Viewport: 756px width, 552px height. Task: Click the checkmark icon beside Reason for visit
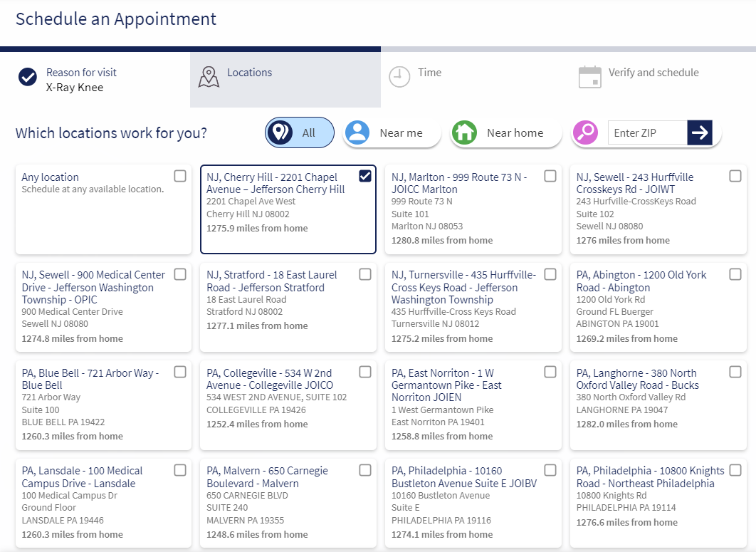[x=28, y=77]
